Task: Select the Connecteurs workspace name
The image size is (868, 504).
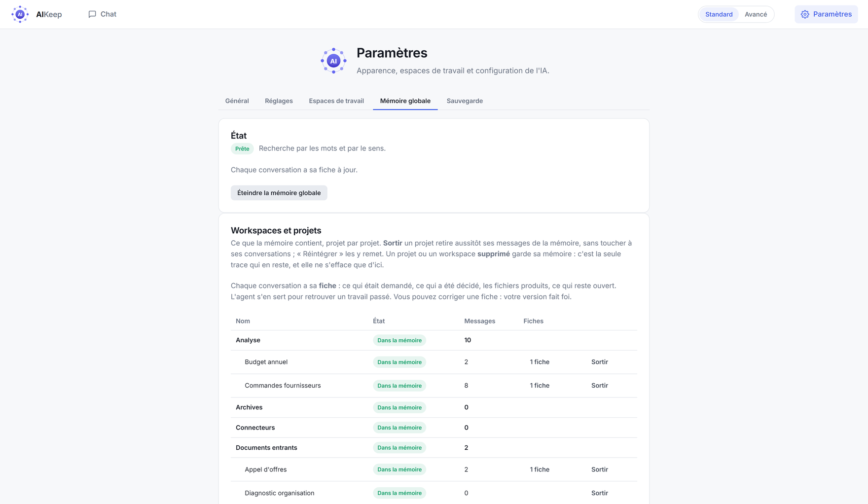Action: (x=255, y=428)
